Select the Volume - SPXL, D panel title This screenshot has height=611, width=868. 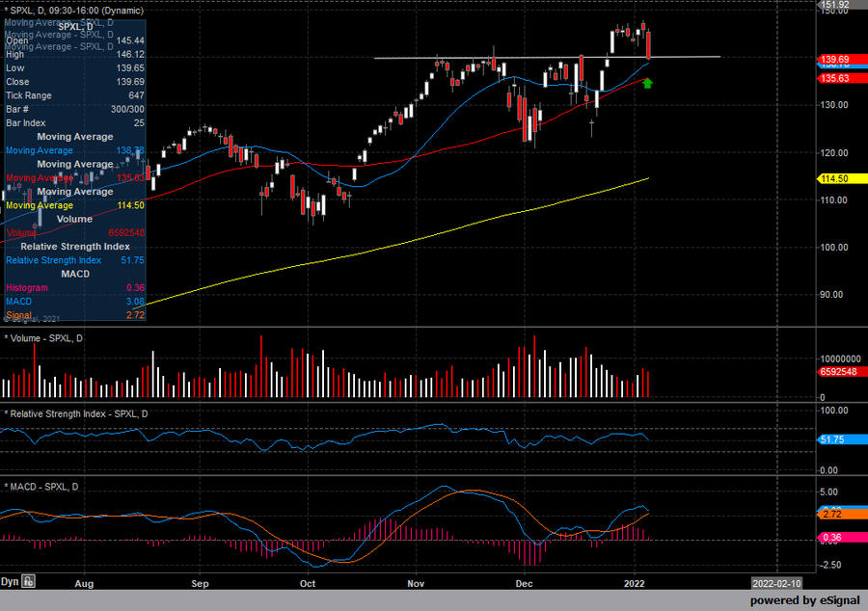coord(43,338)
